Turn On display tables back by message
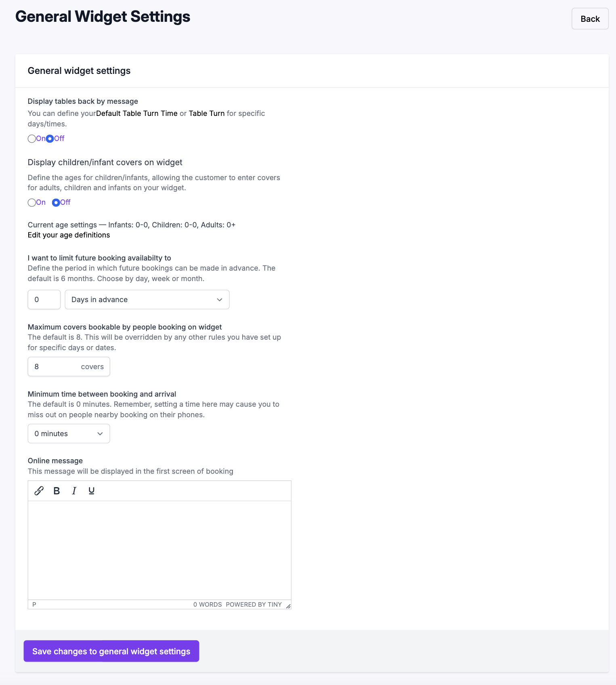This screenshot has height=685, width=616. pyautogui.click(x=32, y=139)
